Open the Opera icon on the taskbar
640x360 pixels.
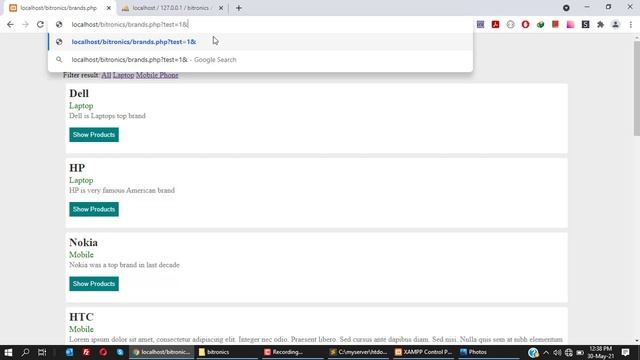click(103, 352)
